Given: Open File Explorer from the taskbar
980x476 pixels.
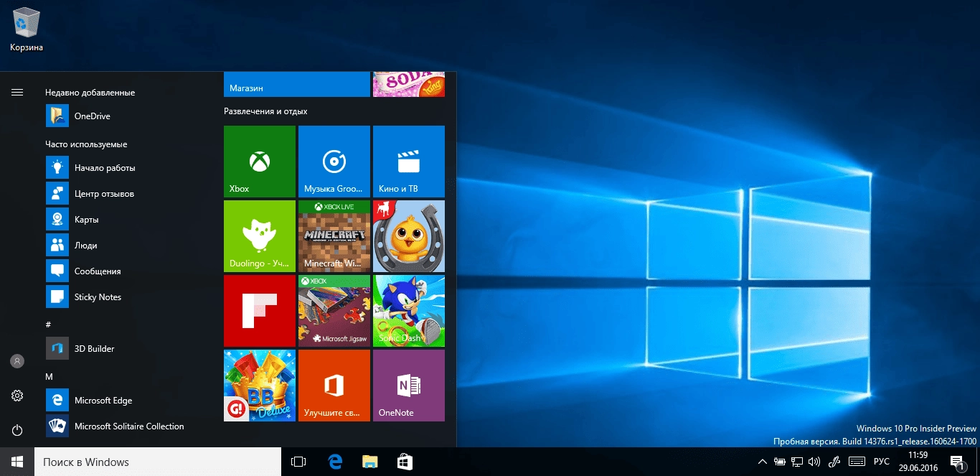Looking at the screenshot, I should (x=369, y=462).
